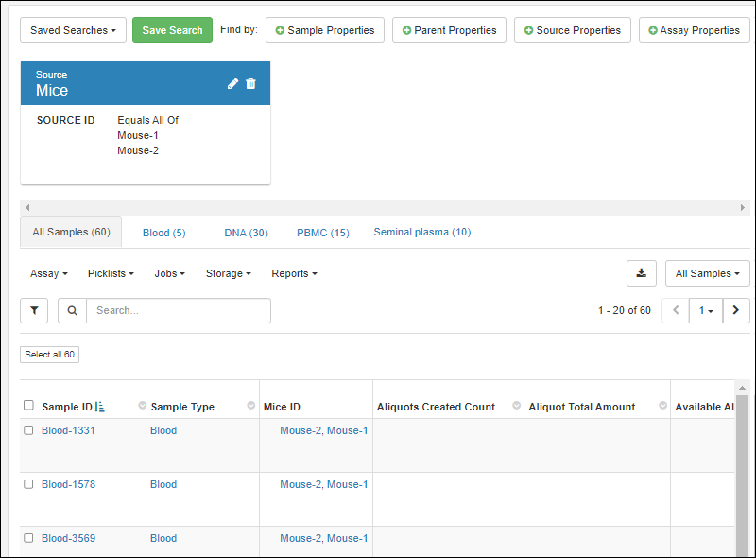Delete the Mice source filter via trash icon
The width and height of the screenshot is (756, 558).
pos(250,83)
